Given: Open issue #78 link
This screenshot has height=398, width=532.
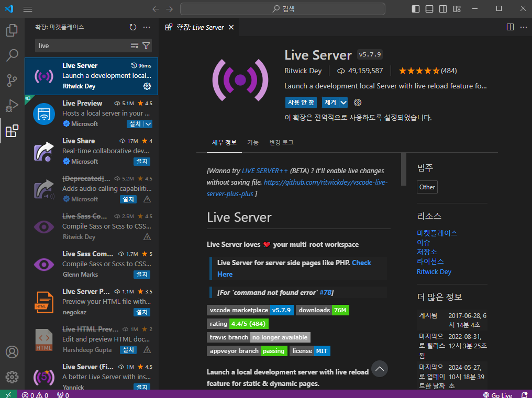Looking at the screenshot, I should 325,292.
